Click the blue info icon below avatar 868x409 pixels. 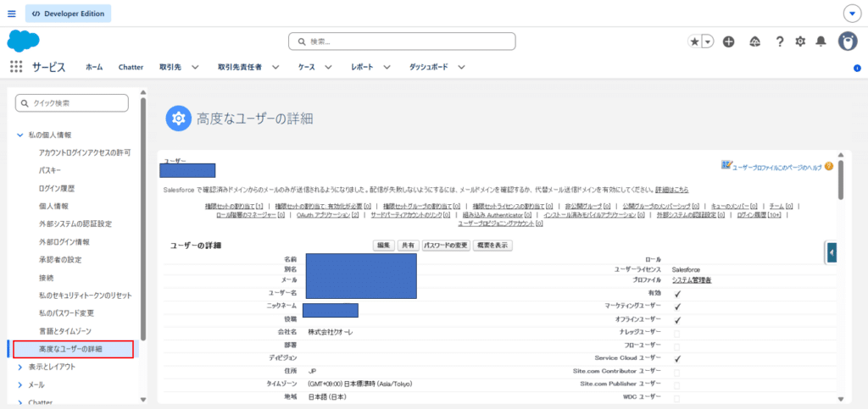click(x=857, y=68)
